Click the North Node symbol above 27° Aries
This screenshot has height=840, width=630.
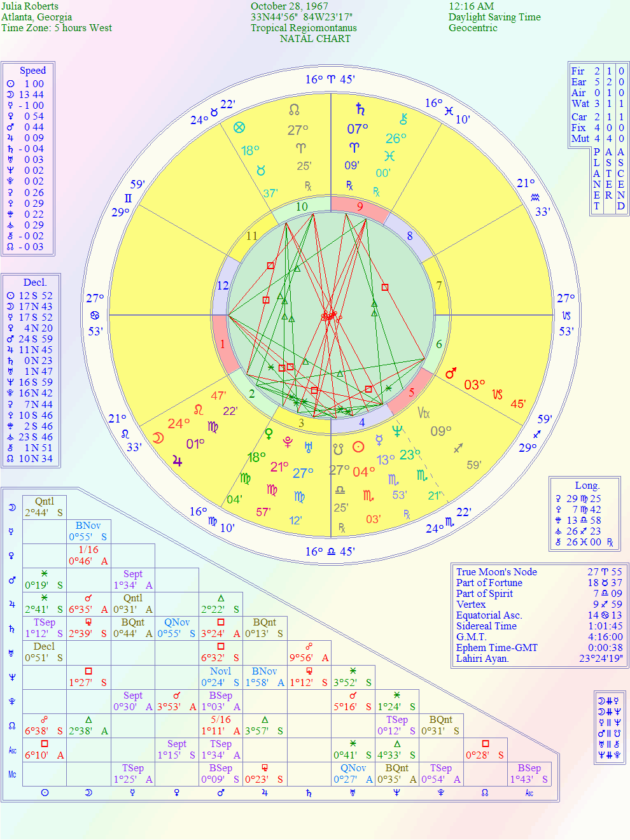coord(294,109)
